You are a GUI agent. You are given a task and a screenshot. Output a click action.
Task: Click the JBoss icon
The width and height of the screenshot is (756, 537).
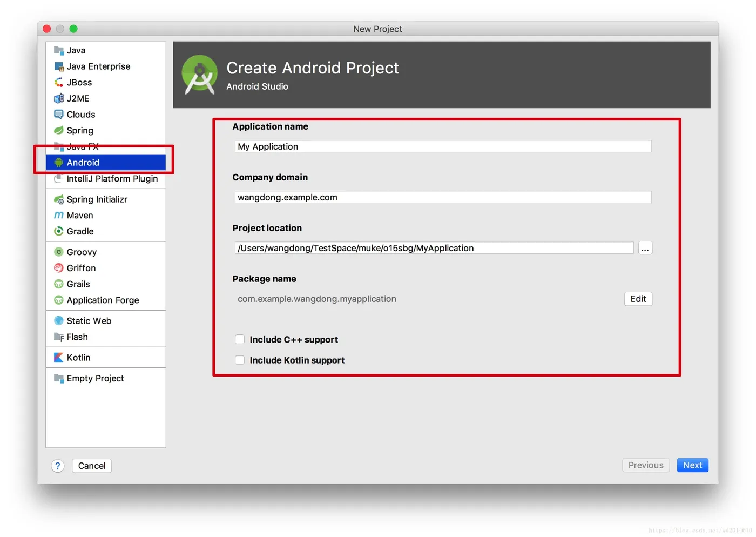59,82
